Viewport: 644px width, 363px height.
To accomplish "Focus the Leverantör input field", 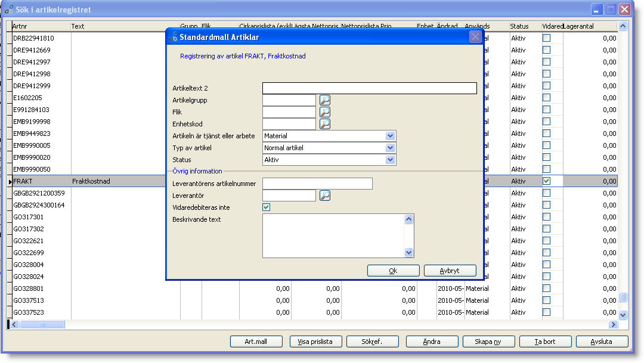I will [289, 196].
